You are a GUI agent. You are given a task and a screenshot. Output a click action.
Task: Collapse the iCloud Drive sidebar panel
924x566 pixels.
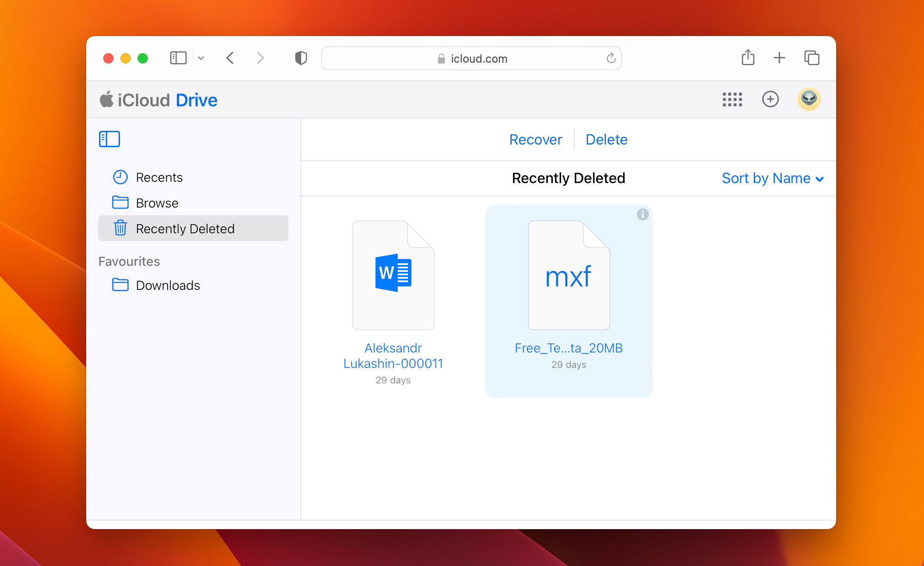click(109, 139)
